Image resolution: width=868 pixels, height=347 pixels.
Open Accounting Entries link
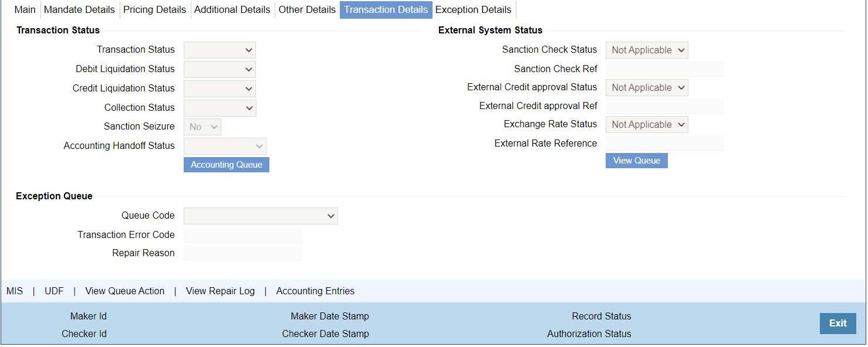tap(315, 291)
